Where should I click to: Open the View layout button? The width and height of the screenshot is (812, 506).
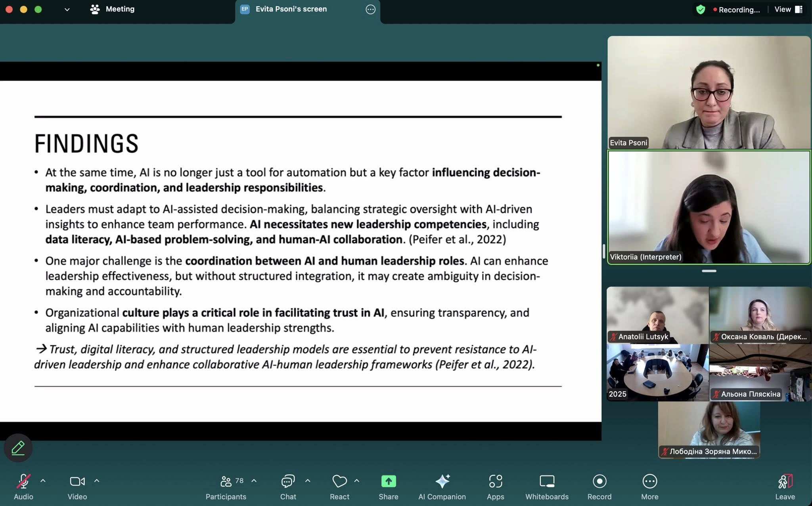click(788, 10)
